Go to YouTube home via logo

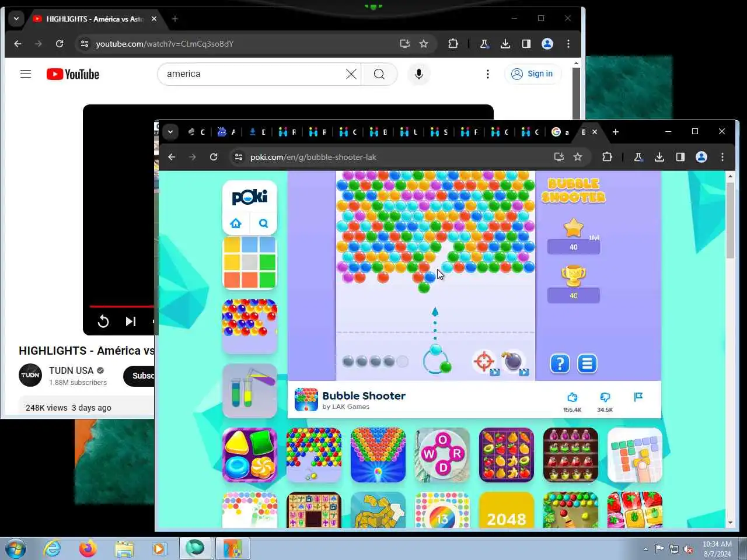coord(73,74)
